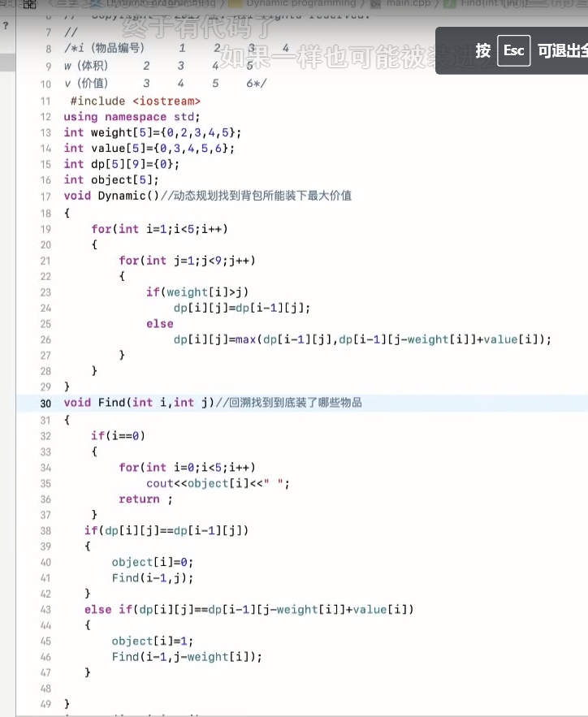Place cursor on "using namespace std;"
The height and width of the screenshot is (717, 588).
(132, 117)
